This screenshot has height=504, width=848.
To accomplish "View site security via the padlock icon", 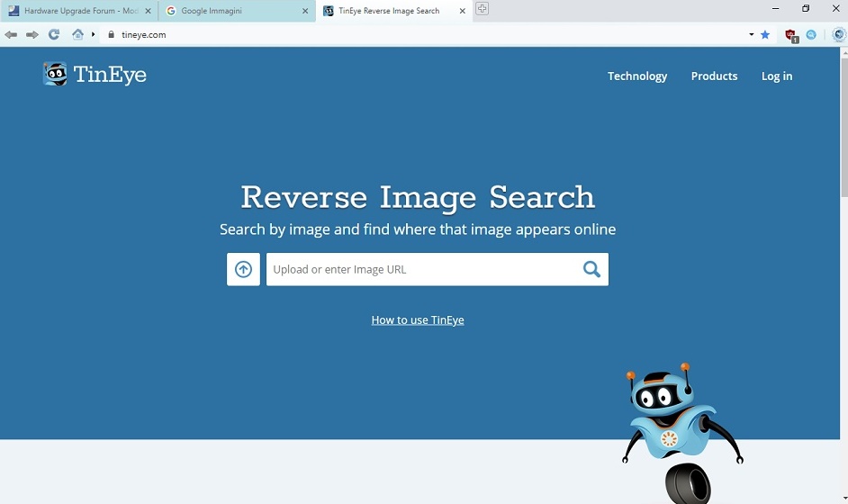I will click(x=112, y=34).
